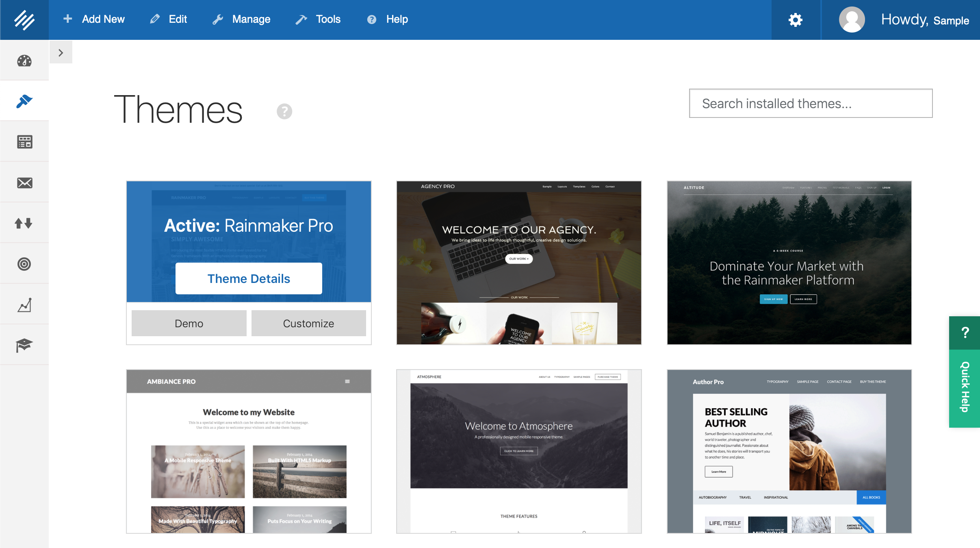Click the Search installed themes field
Viewport: 980px width, 548px height.
pos(811,103)
